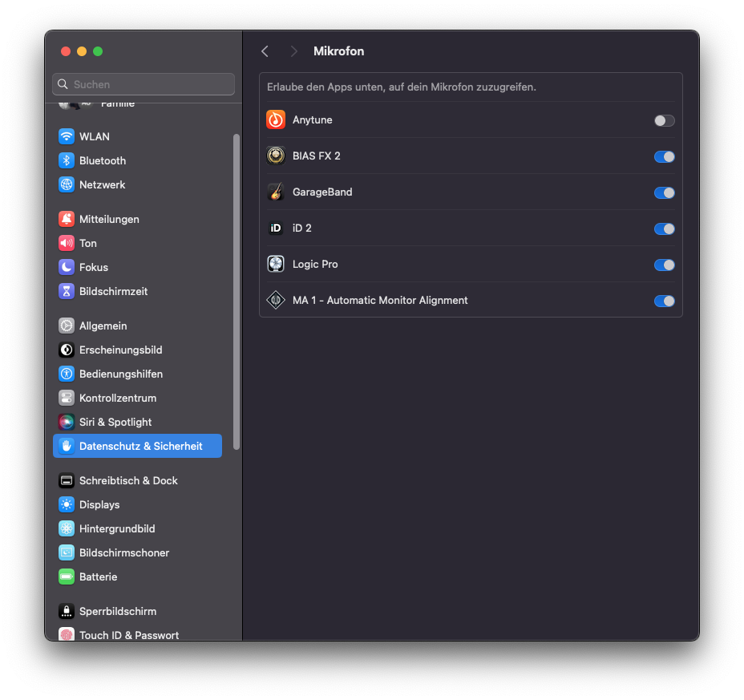Click the GarageBand guitar icon
Screen dimensions: 744x700
[276, 192]
